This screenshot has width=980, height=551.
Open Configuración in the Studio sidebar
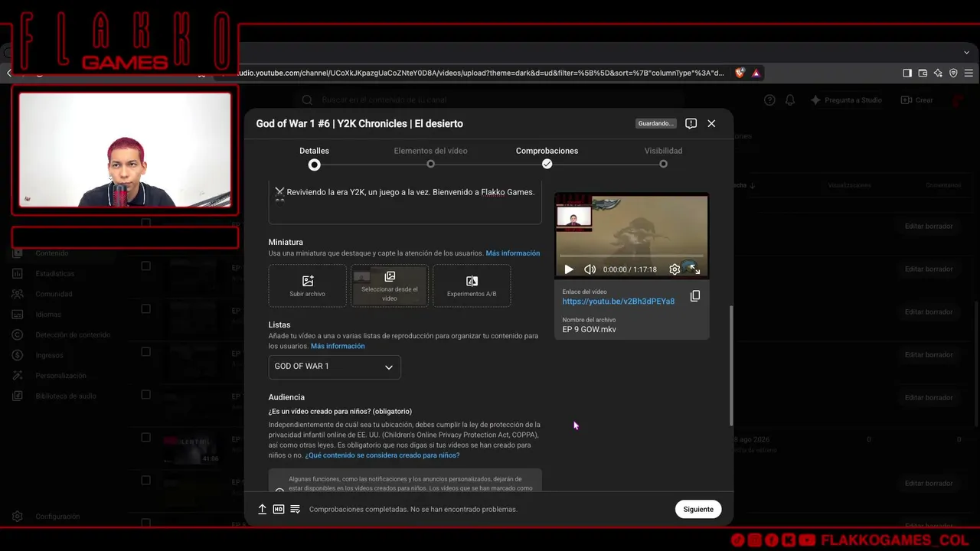pyautogui.click(x=57, y=517)
